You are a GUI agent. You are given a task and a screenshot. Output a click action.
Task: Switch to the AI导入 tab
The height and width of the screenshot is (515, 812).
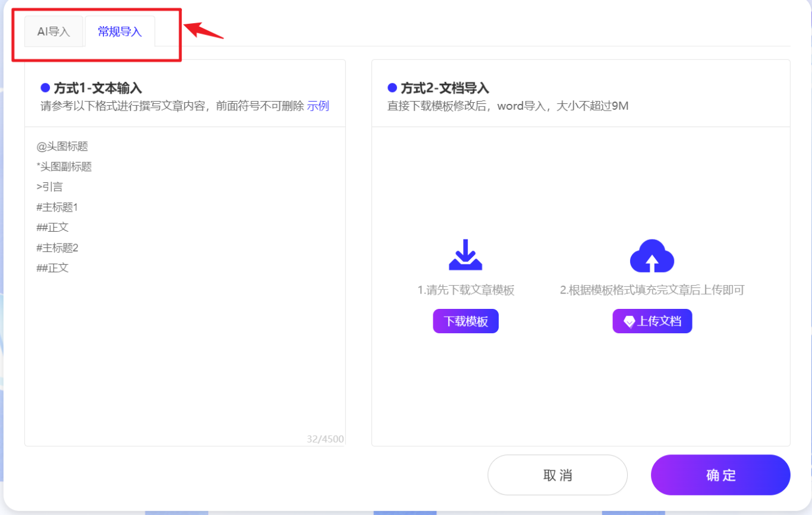point(53,32)
